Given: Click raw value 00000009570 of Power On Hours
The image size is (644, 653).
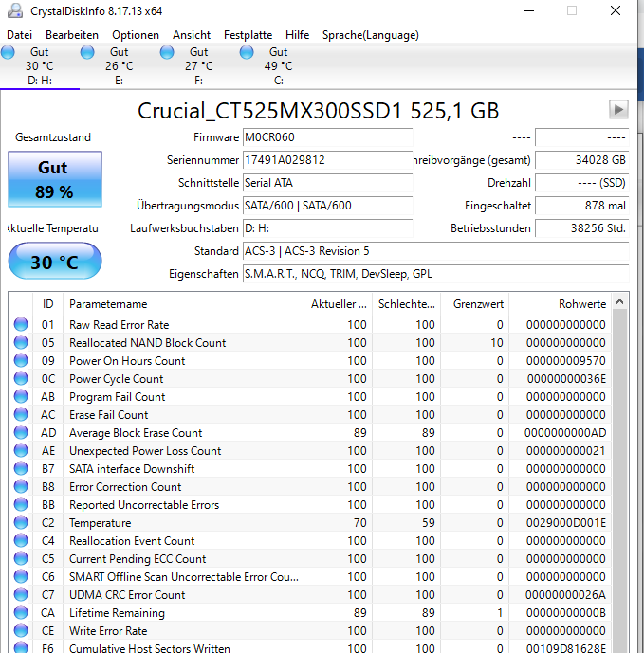Looking at the screenshot, I should click(x=565, y=361).
